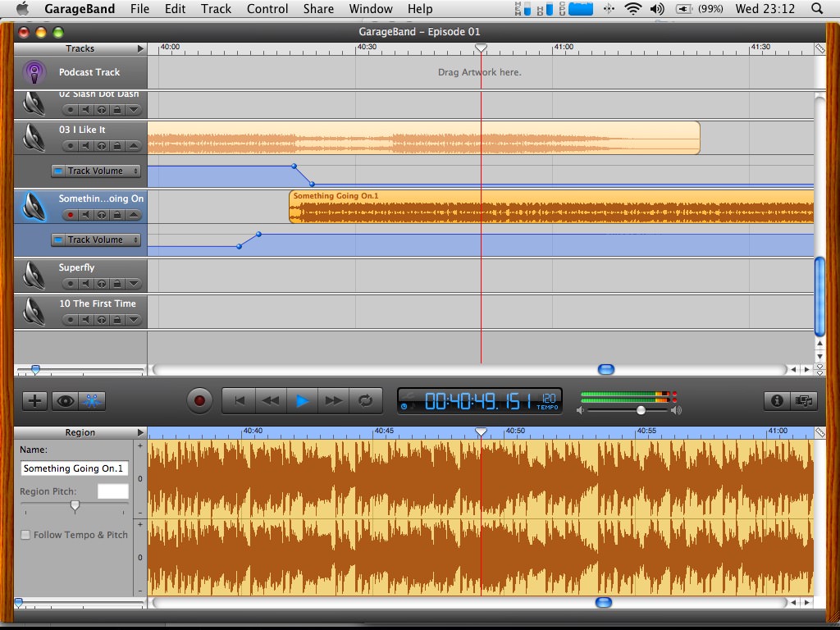Expand automation for the Superfly track

(x=134, y=283)
